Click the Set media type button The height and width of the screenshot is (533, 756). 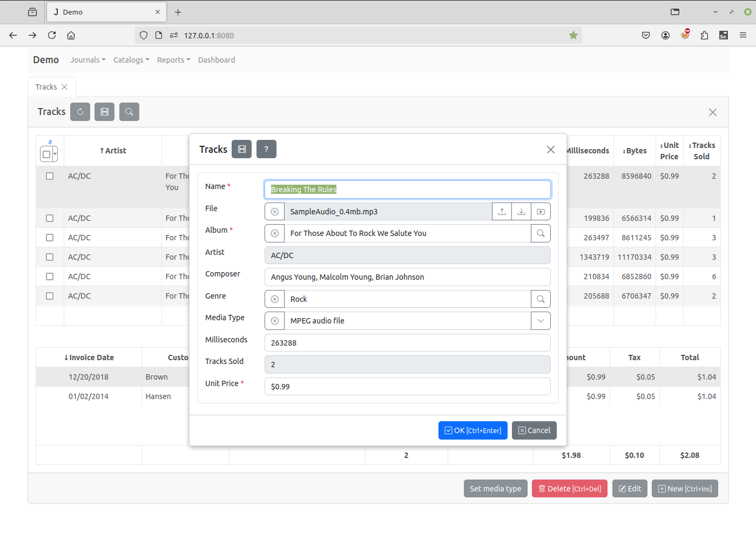coord(496,489)
